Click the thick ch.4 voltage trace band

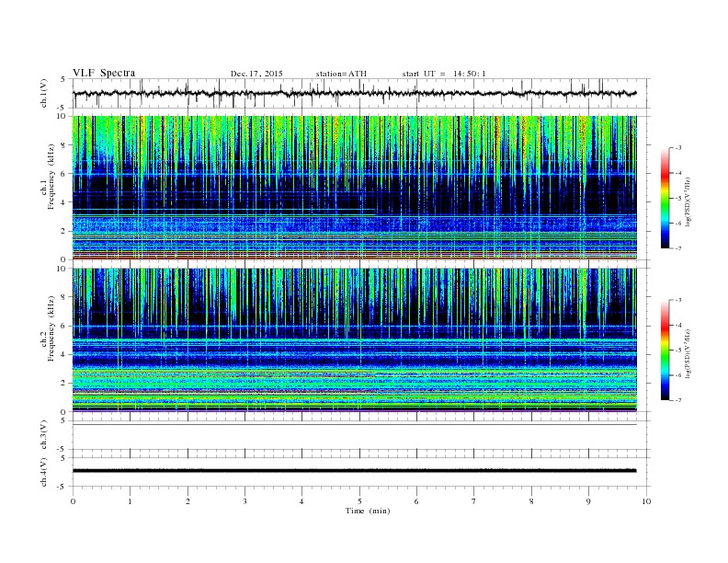[x=354, y=471]
